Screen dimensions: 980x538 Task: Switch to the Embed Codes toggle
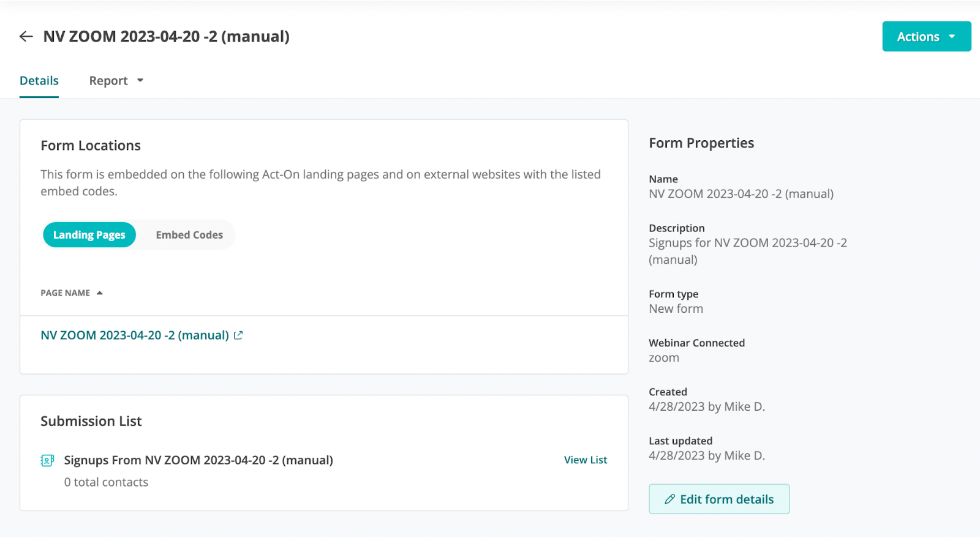pyautogui.click(x=189, y=235)
